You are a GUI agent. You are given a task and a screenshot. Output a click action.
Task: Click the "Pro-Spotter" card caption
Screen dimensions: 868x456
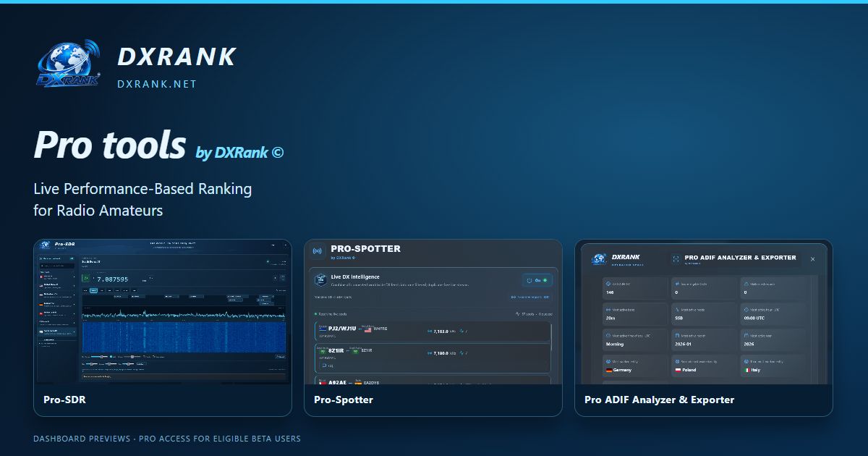344,400
